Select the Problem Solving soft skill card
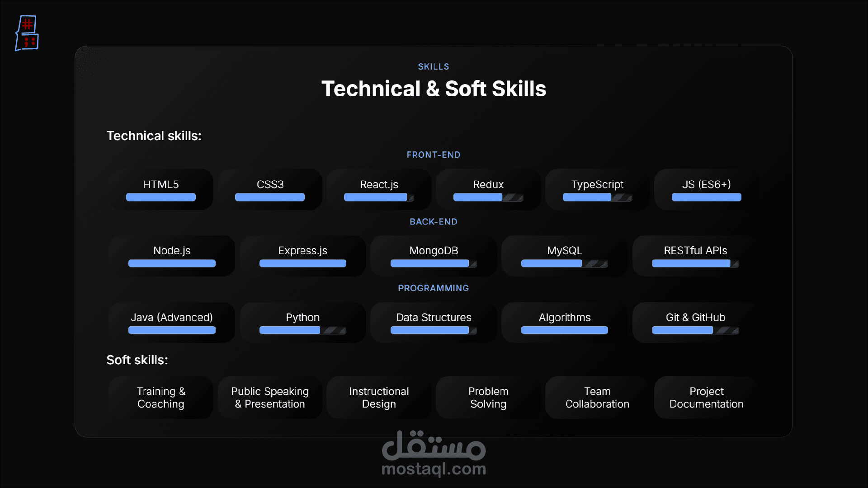Viewport: 868px width, 488px height. point(488,398)
